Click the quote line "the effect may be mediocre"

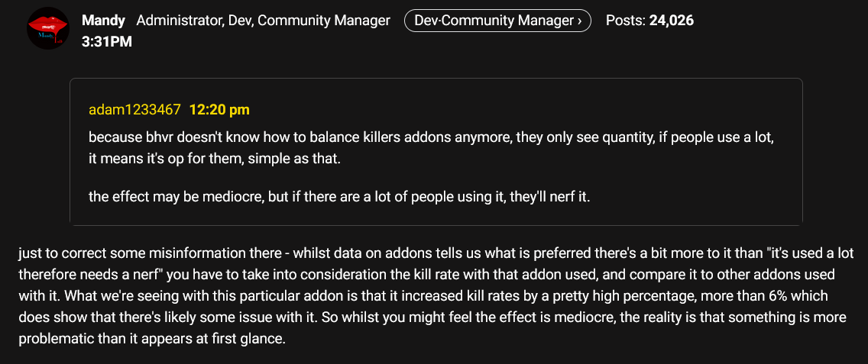[339, 197]
